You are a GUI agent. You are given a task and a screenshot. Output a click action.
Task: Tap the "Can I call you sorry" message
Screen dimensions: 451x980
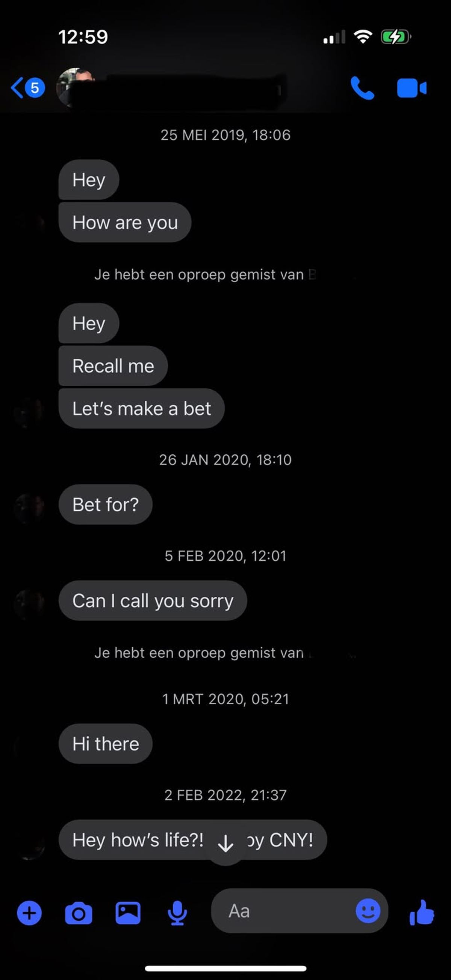pyautogui.click(x=153, y=601)
